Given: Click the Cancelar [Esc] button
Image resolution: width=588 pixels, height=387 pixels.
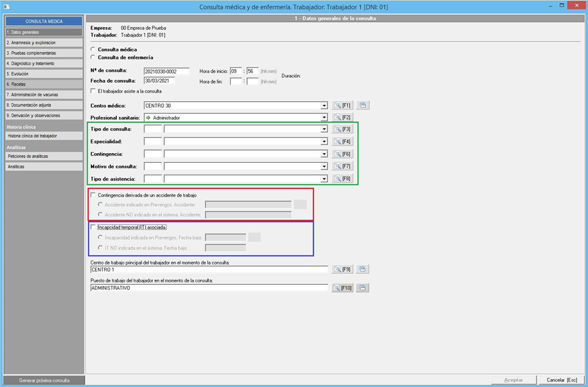Looking at the screenshot, I should pyautogui.click(x=561, y=380).
